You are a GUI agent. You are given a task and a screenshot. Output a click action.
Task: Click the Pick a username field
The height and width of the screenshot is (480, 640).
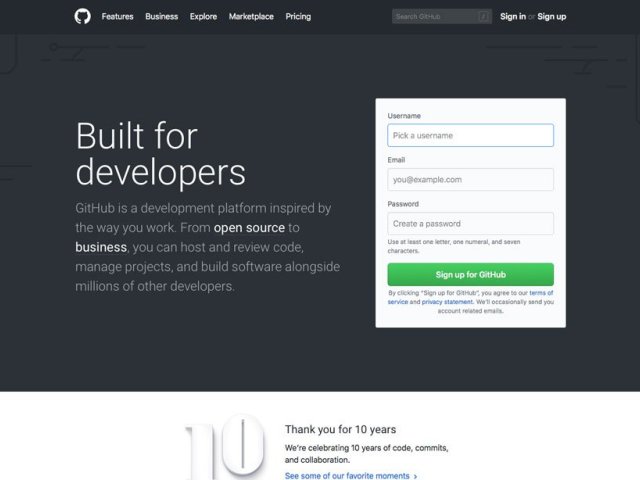471,135
